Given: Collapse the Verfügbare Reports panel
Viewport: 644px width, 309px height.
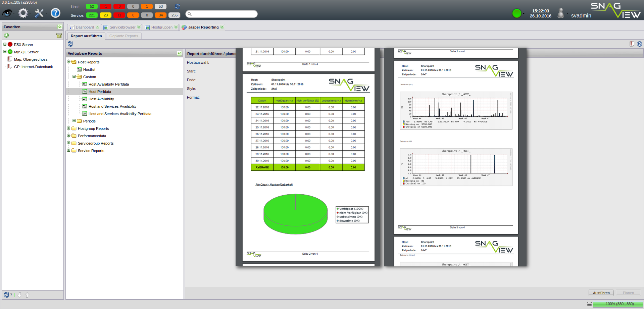Looking at the screenshot, I should coord(179,53).
